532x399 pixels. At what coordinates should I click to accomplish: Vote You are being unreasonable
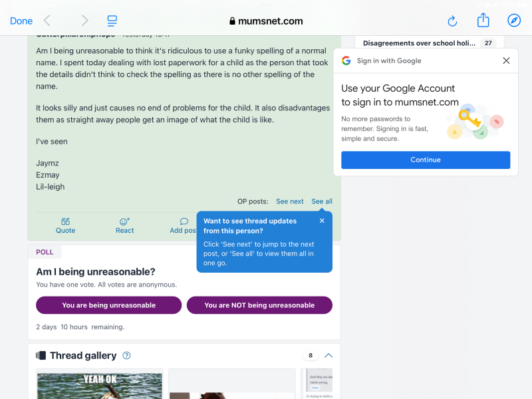tap(108, 305)
